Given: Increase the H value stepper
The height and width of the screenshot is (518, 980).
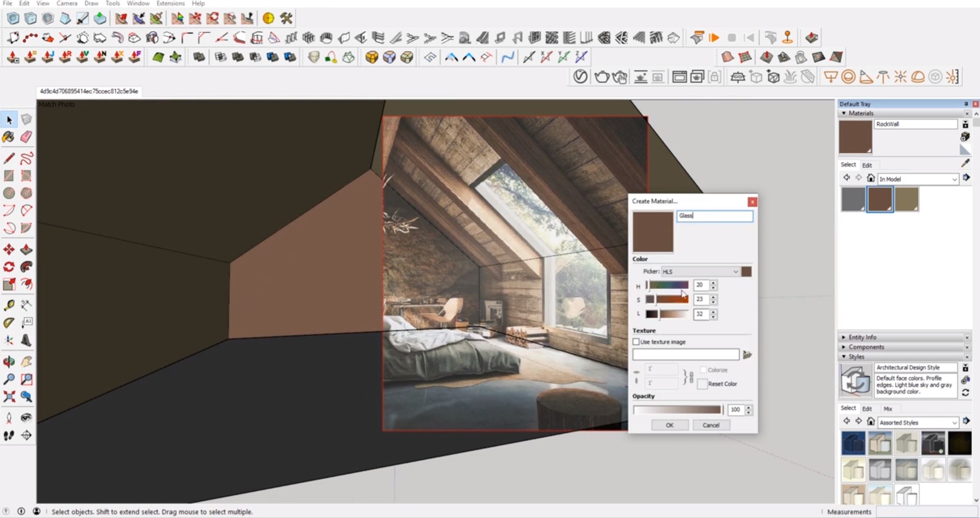Looking at the screenshot, I should (713, 282).
